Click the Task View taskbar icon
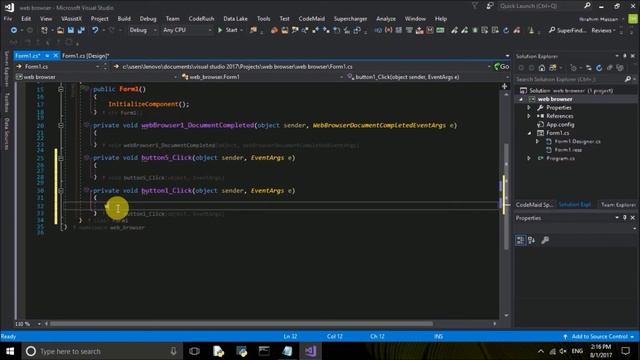The height and width of the screenshot is (360, 640). pos(194,351)
